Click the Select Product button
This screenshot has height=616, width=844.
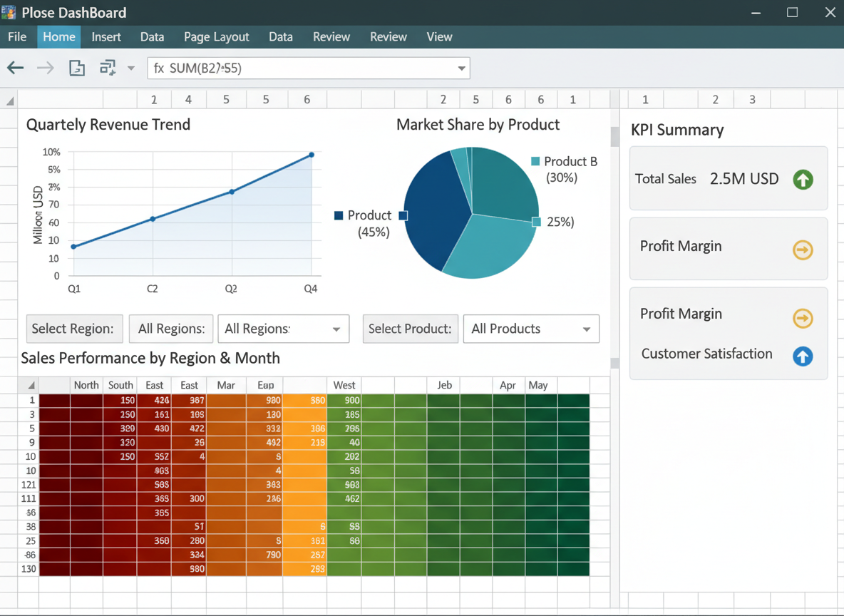coord(410,329)
